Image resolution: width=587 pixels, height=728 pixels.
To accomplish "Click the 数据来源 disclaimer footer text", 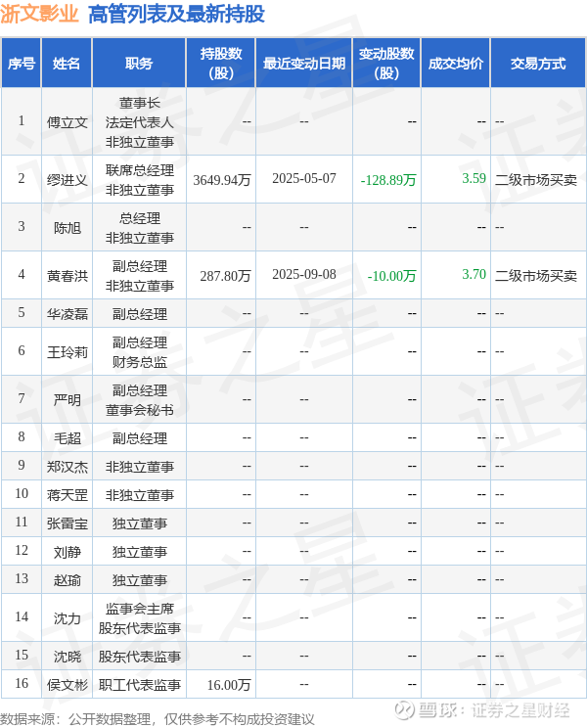I will pyautogui.click(x=158, y=719).
